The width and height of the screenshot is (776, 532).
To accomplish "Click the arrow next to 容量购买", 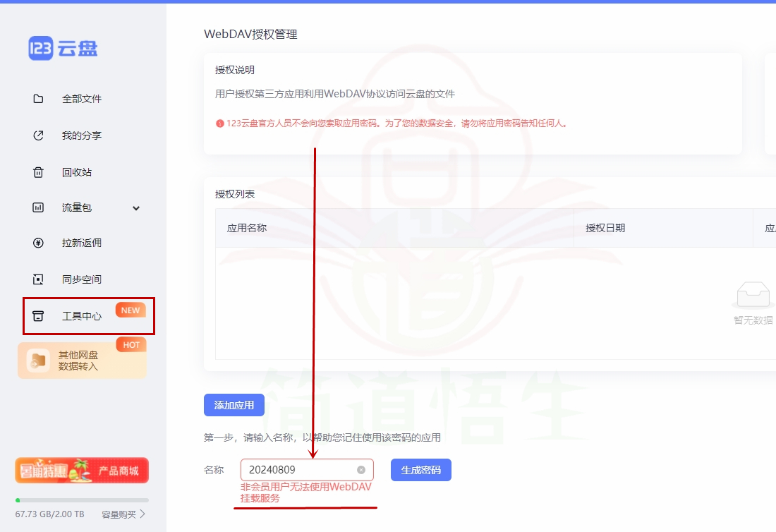I will coord(143,514).
